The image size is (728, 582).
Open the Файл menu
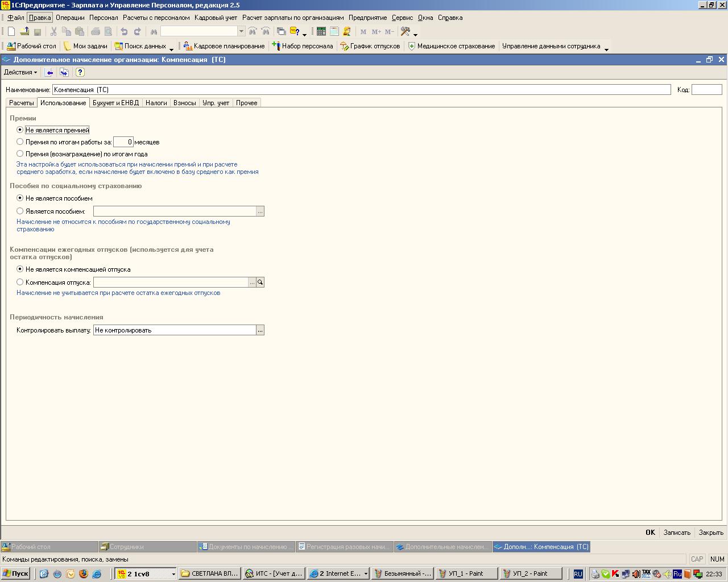point(16,18)
